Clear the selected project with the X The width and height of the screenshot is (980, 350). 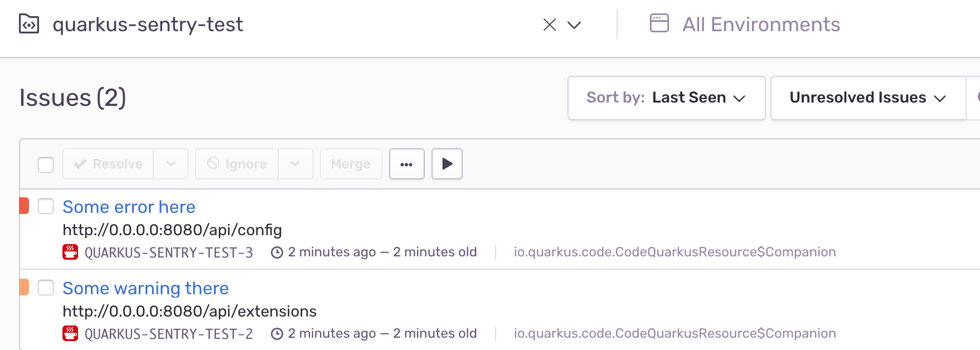coord(550,25)
